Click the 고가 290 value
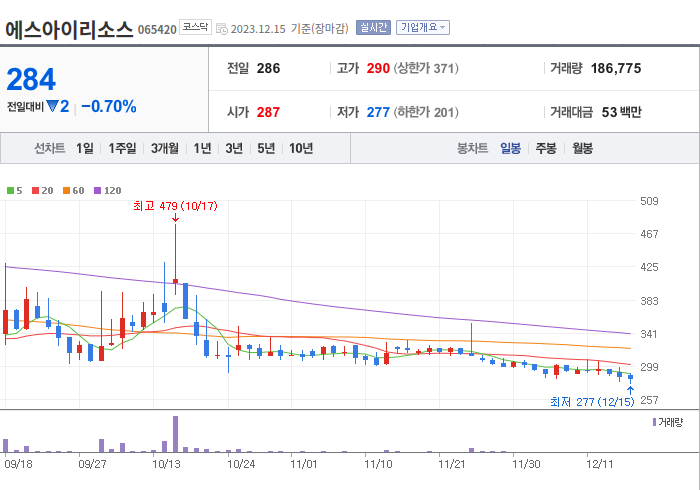 (378, 68)
